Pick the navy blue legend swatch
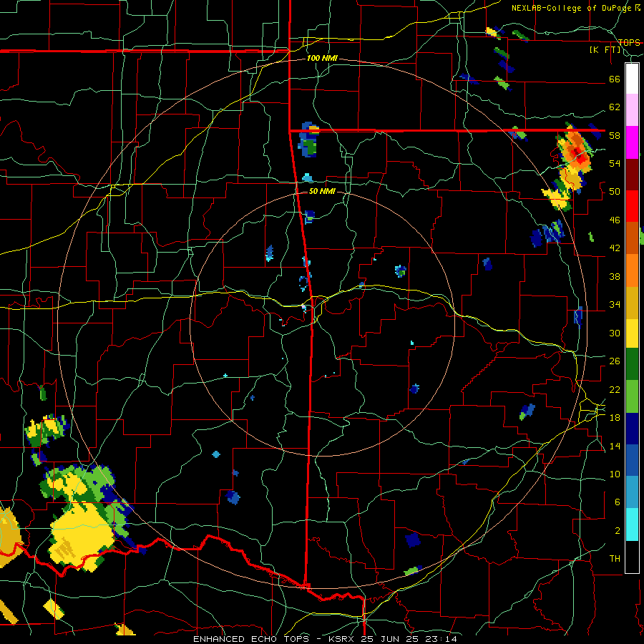The height and width of the screenshot is (644, 644). 632,429
